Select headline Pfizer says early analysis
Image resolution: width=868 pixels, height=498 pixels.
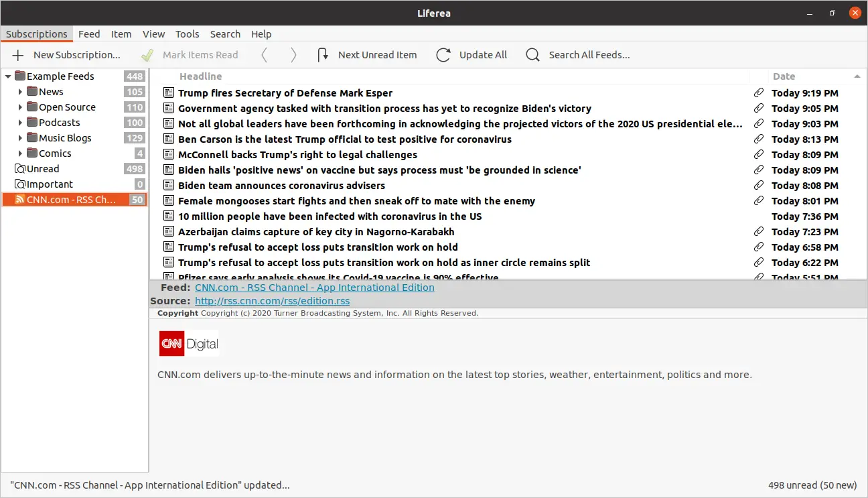(338, 277)
